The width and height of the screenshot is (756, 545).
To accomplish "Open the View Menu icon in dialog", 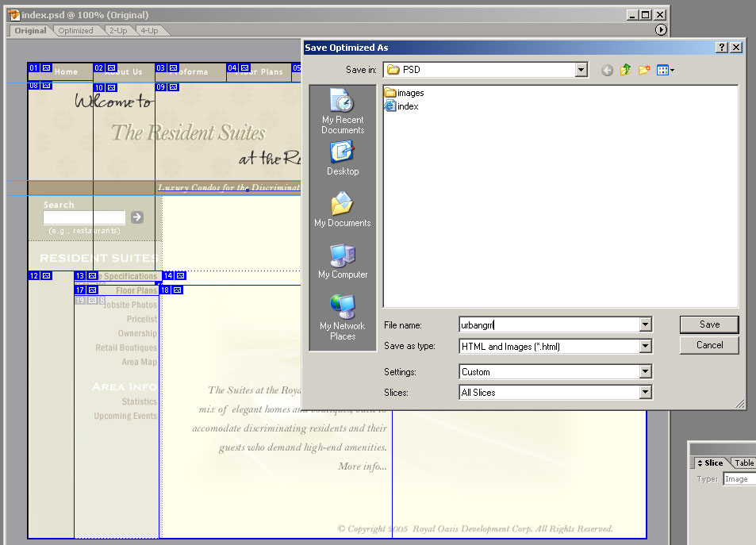I will point(665,70).
